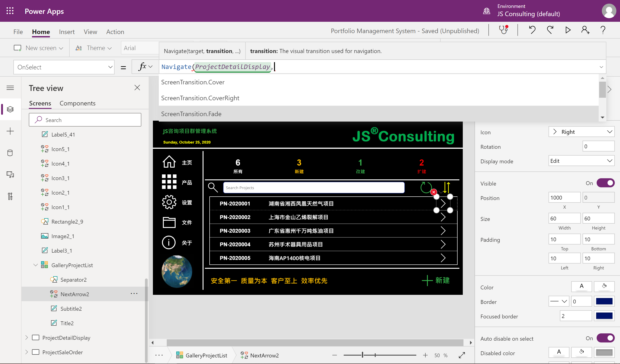The width and height of the screenshot is (620, 364).
Task: Click the about info icon on canvas
Action: coord(169,242)
